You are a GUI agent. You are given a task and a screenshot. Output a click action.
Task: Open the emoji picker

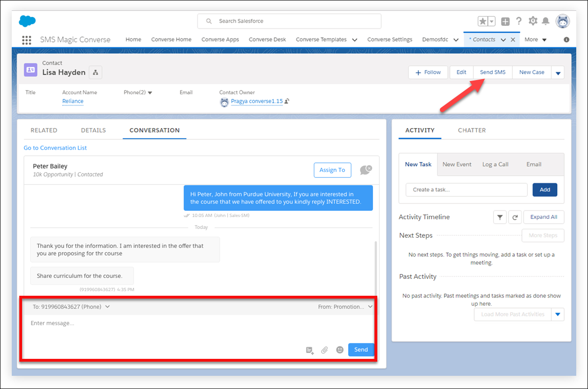click(340, 350)
